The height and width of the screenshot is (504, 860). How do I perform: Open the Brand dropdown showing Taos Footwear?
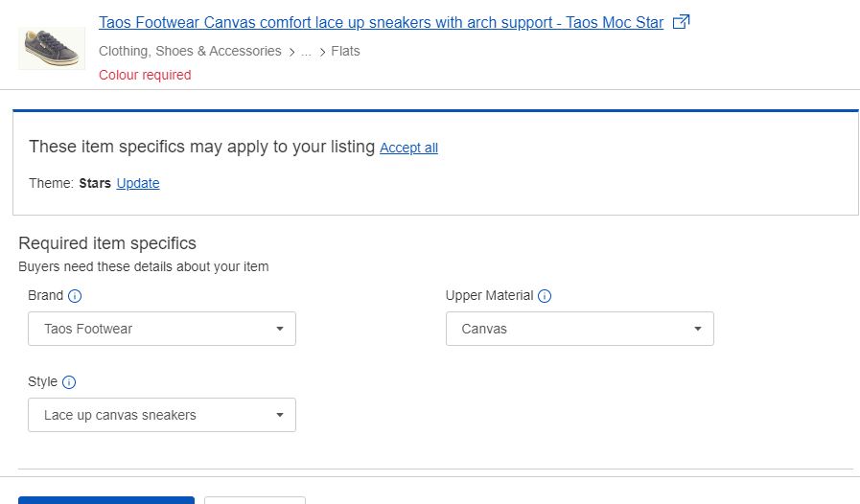point(162,329)
